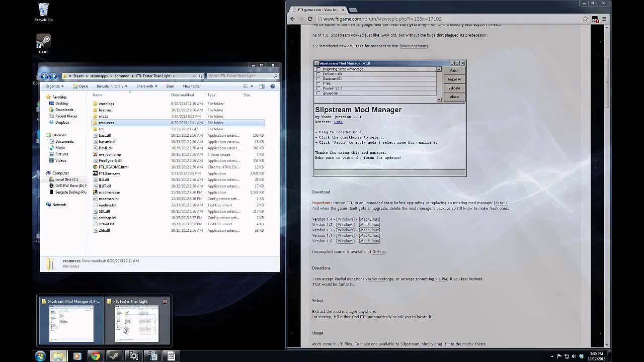Toggle the Explorer preview pane icon
The height and width of the screenshot is (362, 644).
262,86
